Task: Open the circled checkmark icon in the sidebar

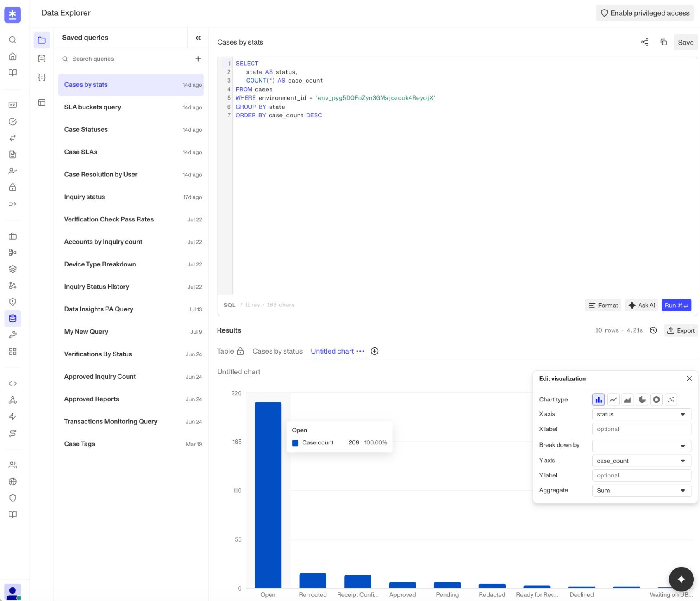Action: pyautogui.click(x=13, y=121)
